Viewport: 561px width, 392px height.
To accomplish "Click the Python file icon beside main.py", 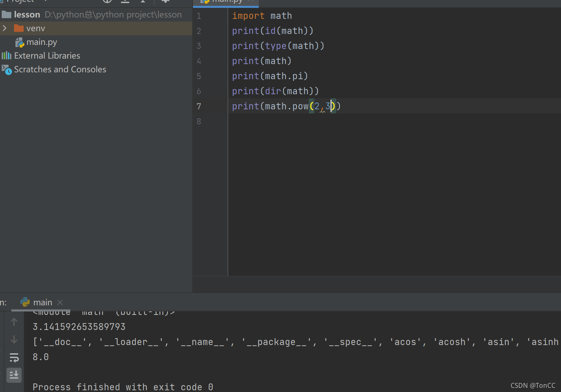I will 20,42.
